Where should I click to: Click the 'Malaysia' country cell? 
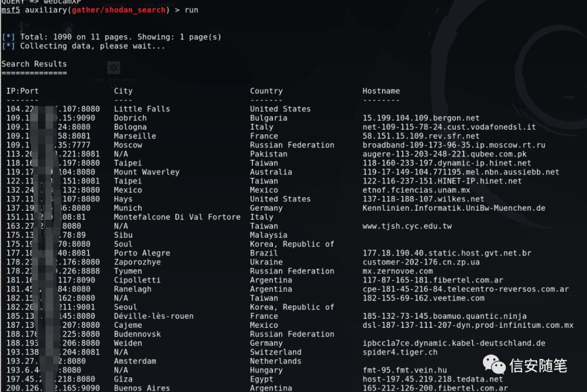pos(268,235)
